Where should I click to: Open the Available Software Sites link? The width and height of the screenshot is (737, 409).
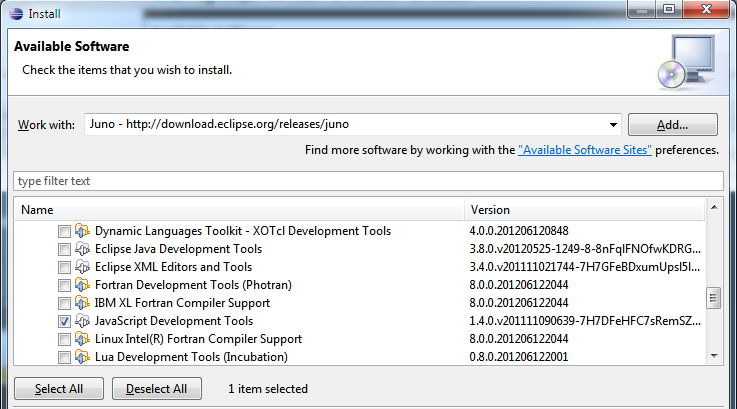585,150
